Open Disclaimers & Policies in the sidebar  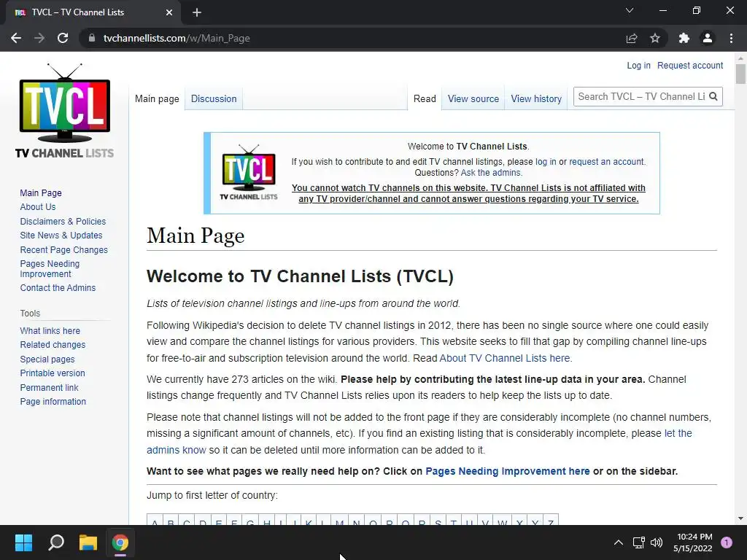(63, 222)
